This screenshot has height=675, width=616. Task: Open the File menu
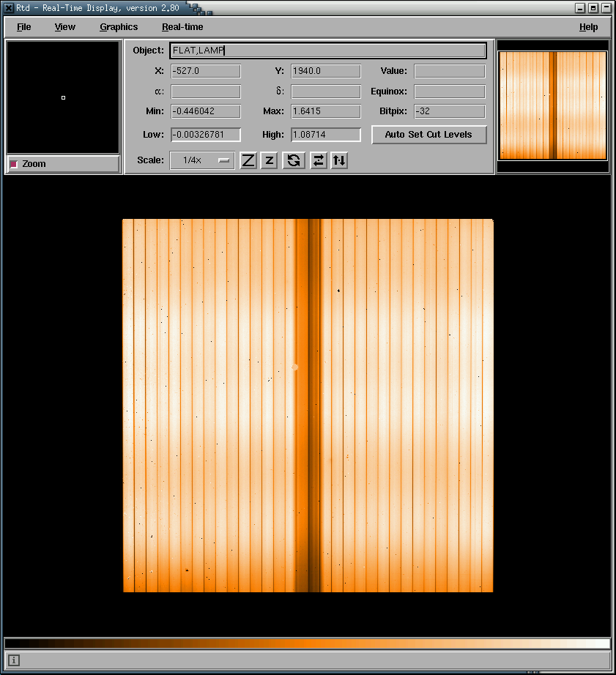tap(24, 27)
